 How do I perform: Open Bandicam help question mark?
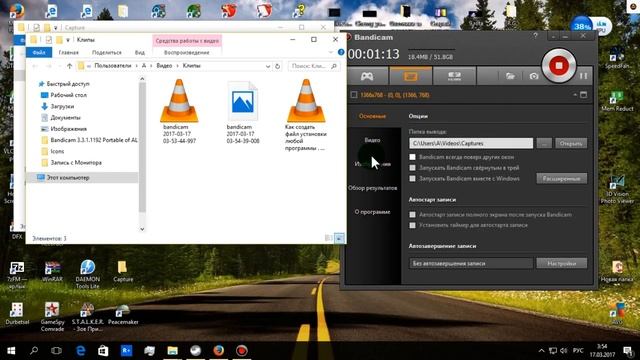click(x=535, y=36)
